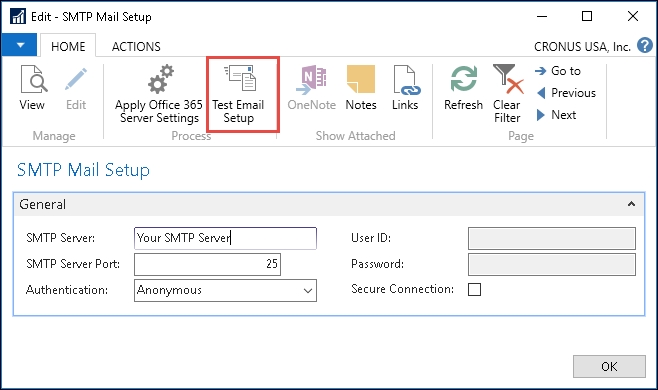Open the OneNote attachment
The height and width of the screenshot is (390, 658).
(312, 88)
